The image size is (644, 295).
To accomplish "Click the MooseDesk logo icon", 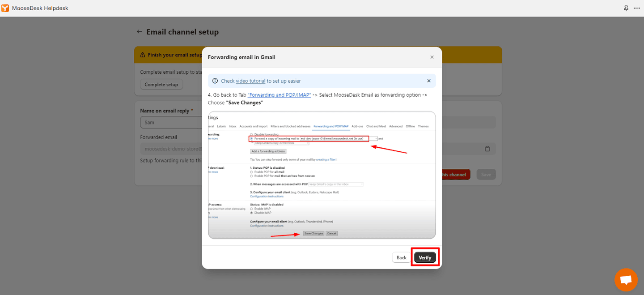I will coord(5,8).
